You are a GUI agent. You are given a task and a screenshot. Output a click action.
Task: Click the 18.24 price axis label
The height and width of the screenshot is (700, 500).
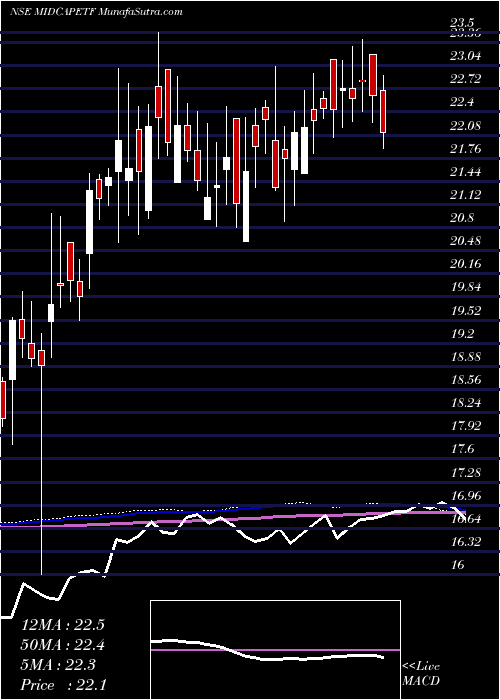467,403
